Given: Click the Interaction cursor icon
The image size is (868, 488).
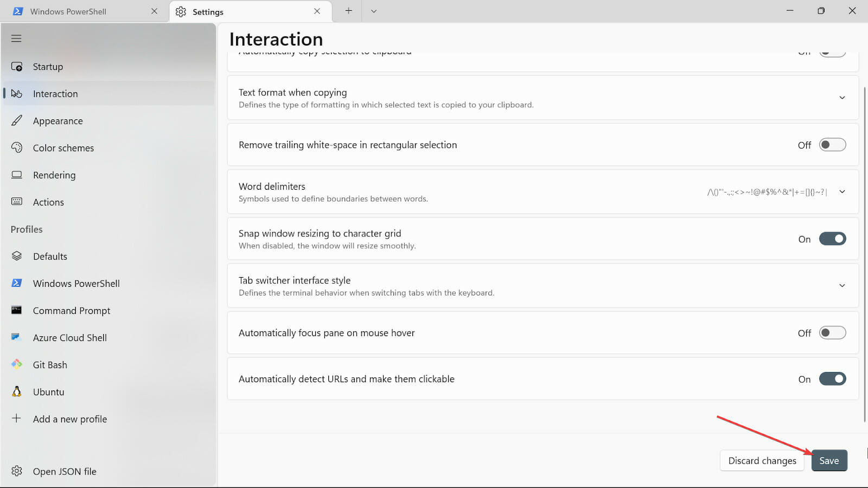Looking at the screenshot, I should tap(17, 94).
